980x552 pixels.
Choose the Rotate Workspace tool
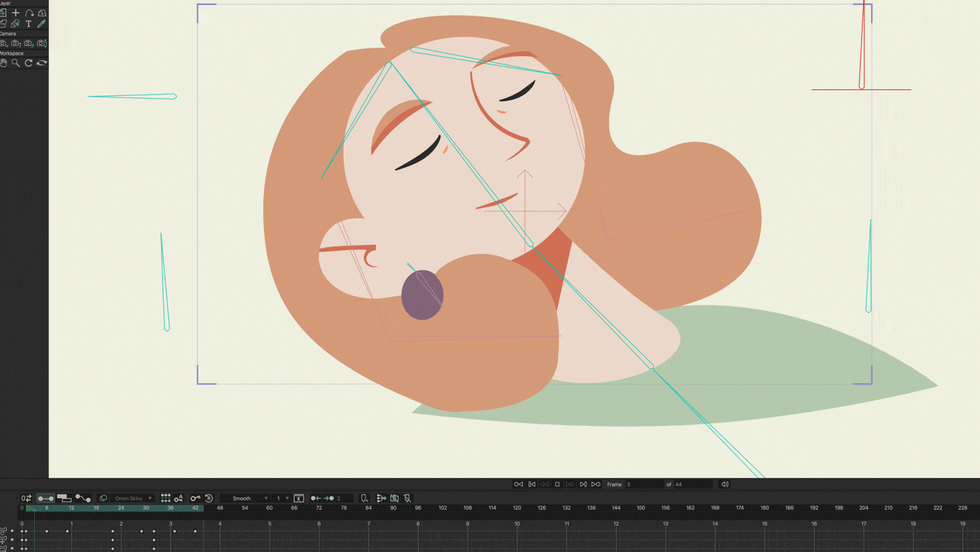[29, 63]
